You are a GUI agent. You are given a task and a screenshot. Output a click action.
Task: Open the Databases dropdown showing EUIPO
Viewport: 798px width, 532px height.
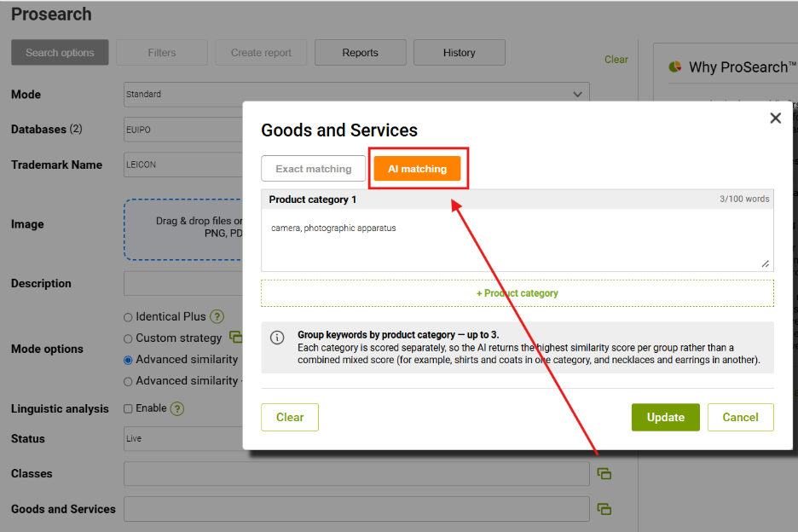pyautogui.click(x=183, y=130)
